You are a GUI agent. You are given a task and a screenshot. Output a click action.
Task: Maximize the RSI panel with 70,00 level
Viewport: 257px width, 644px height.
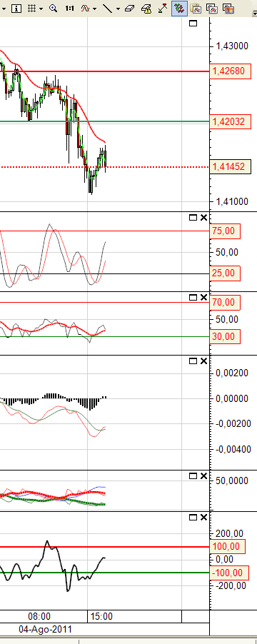[x=193, y=297]
